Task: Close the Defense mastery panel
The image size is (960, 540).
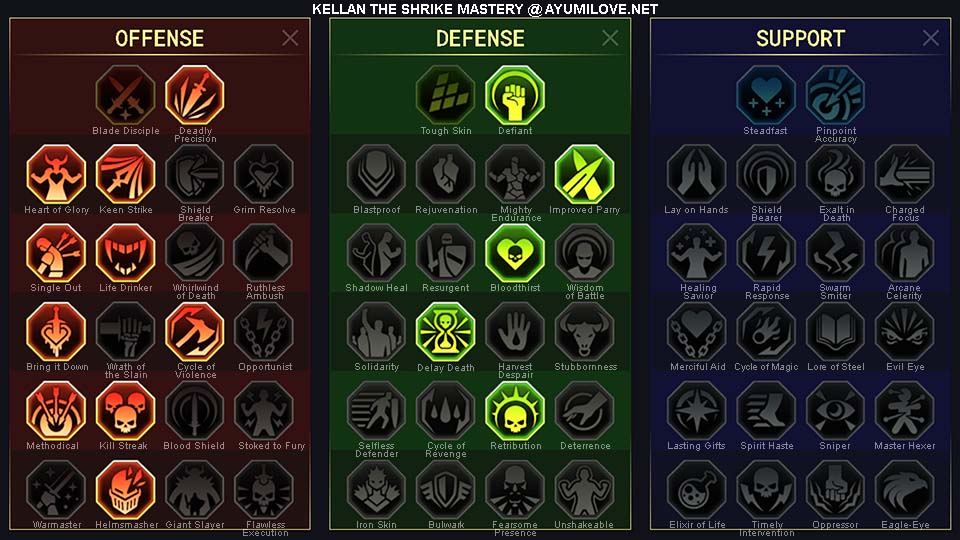Action: (x=610, y=38)
